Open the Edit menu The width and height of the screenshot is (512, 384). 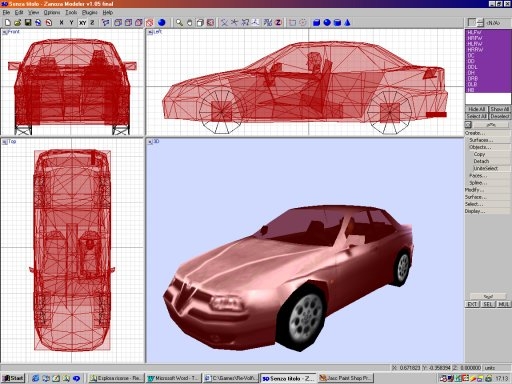(19, 12)
